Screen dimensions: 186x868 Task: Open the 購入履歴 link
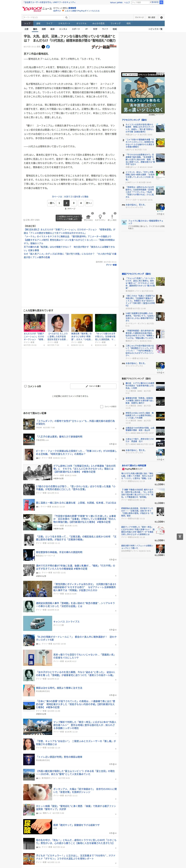pos(152,18)
